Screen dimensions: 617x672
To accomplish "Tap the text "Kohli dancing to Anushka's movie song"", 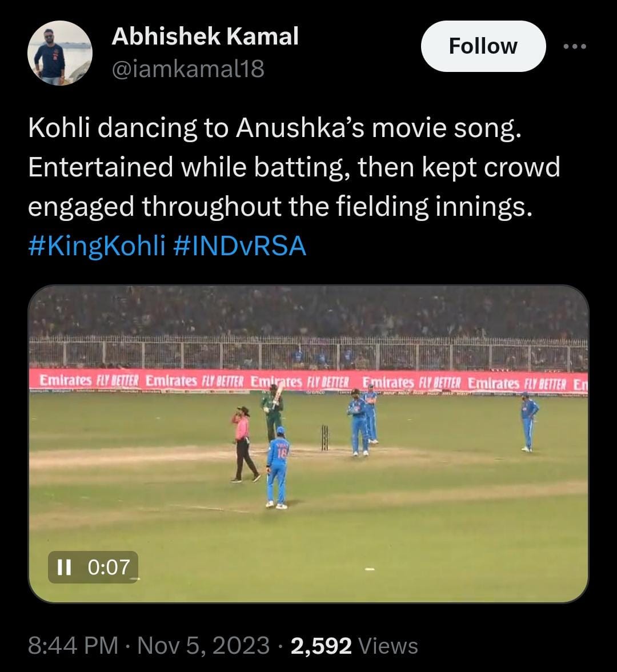I will pos(274,128).
